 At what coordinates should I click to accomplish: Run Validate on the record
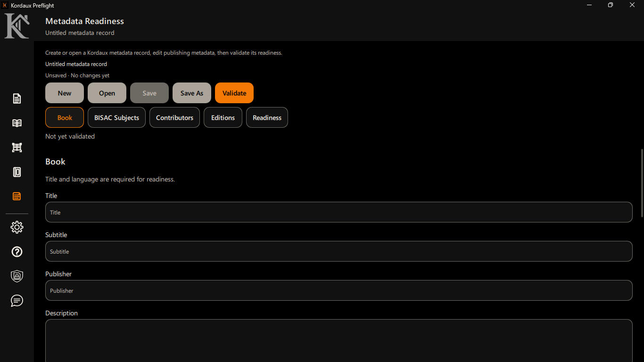pos(234,93)
